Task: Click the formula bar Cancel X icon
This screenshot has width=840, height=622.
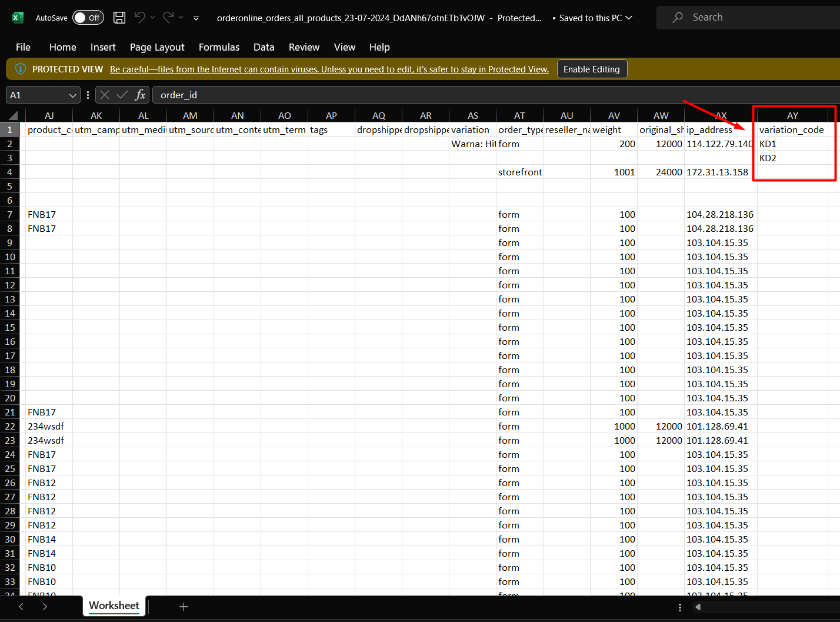Action: click(105, 95)
